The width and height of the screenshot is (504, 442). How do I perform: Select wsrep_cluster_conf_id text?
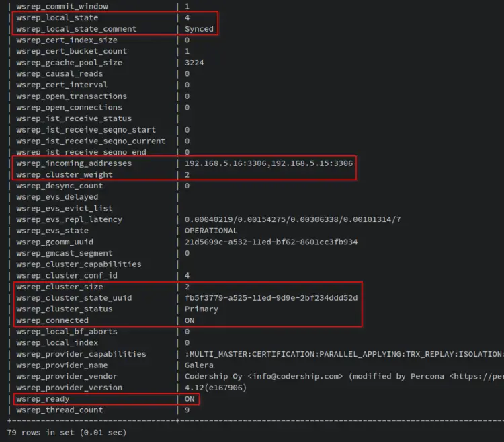tap(67, 276)
